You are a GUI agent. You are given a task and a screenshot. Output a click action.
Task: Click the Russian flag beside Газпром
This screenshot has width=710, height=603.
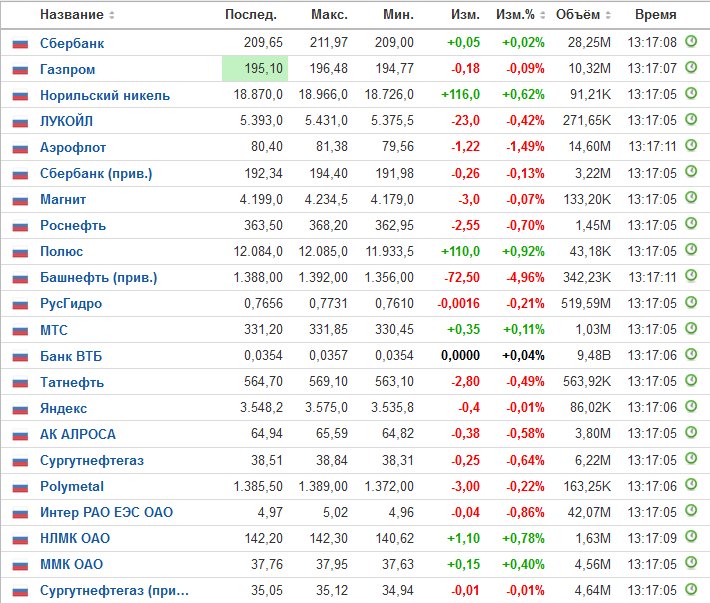(x=20, y=70)
